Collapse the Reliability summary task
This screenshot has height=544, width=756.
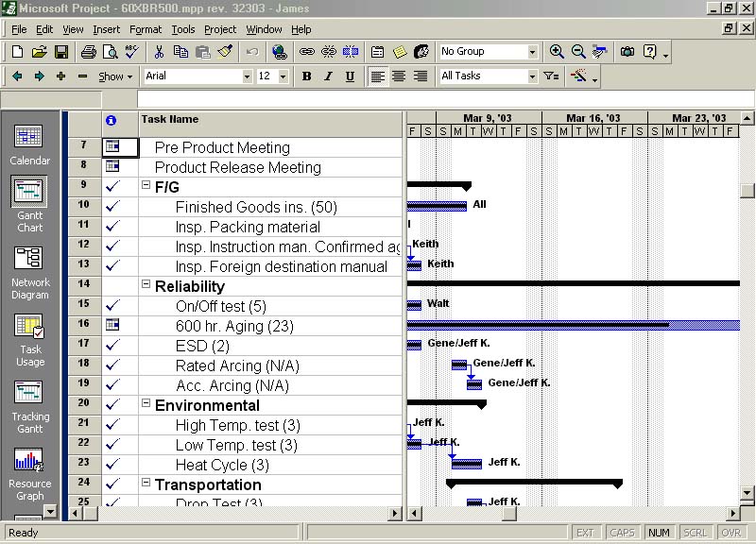click(x=146, y=285)
